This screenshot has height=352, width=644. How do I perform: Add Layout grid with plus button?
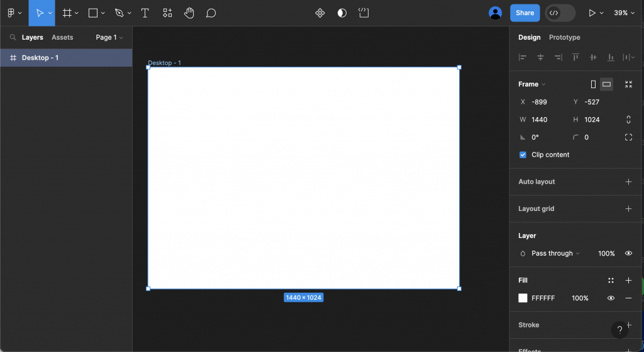(x=628, y=209)
